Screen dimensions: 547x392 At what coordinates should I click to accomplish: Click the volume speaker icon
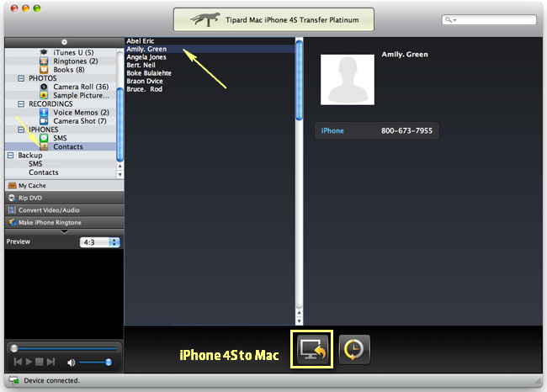coord(72,363)
